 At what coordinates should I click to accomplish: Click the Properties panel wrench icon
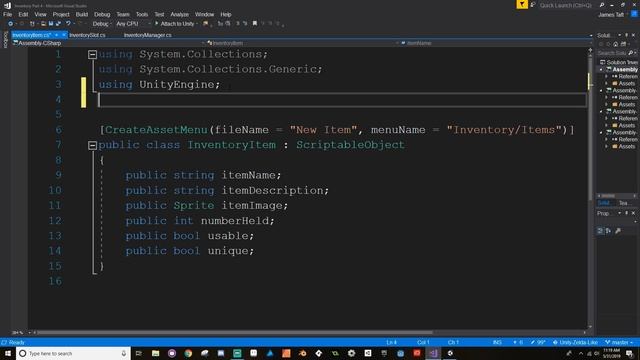(618, 231)
